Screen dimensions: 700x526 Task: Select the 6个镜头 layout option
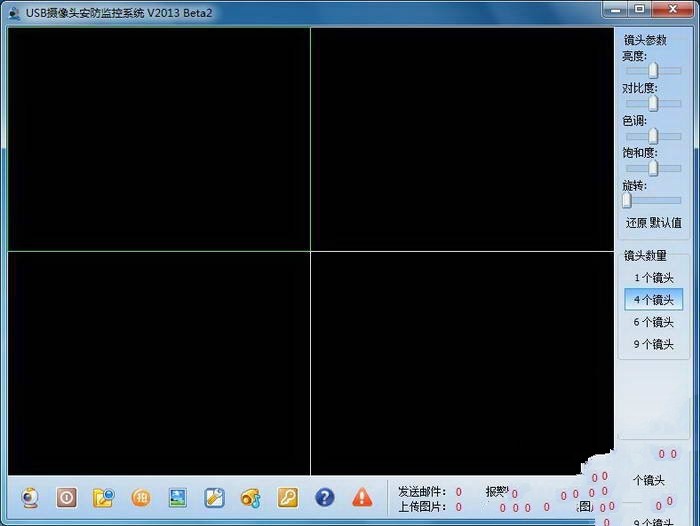tap(654, 322)
